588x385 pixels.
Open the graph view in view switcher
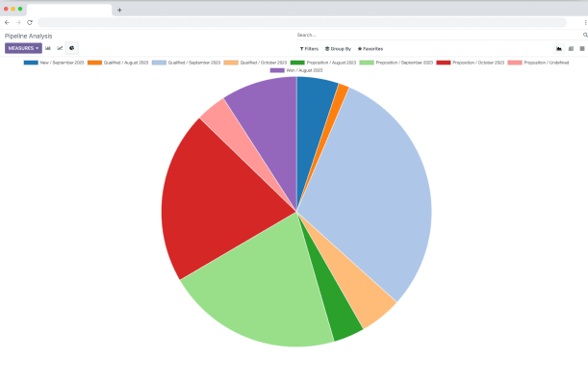(559, 48)
